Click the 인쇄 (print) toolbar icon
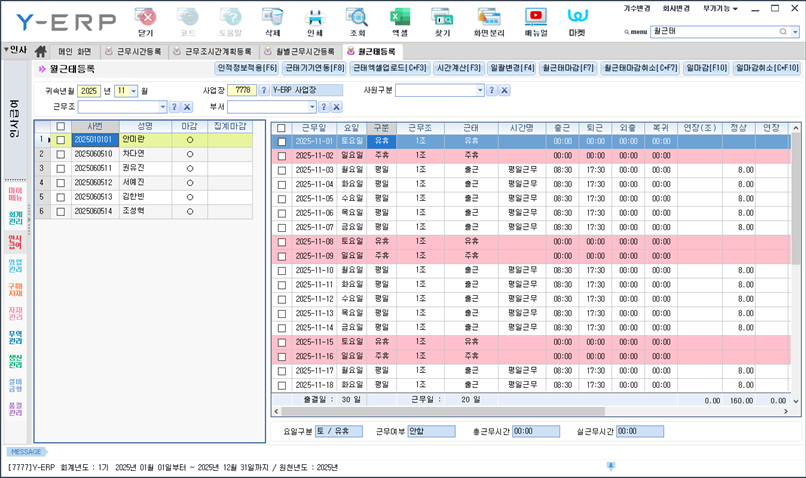 pyautogui.click(x=315, y=20)
